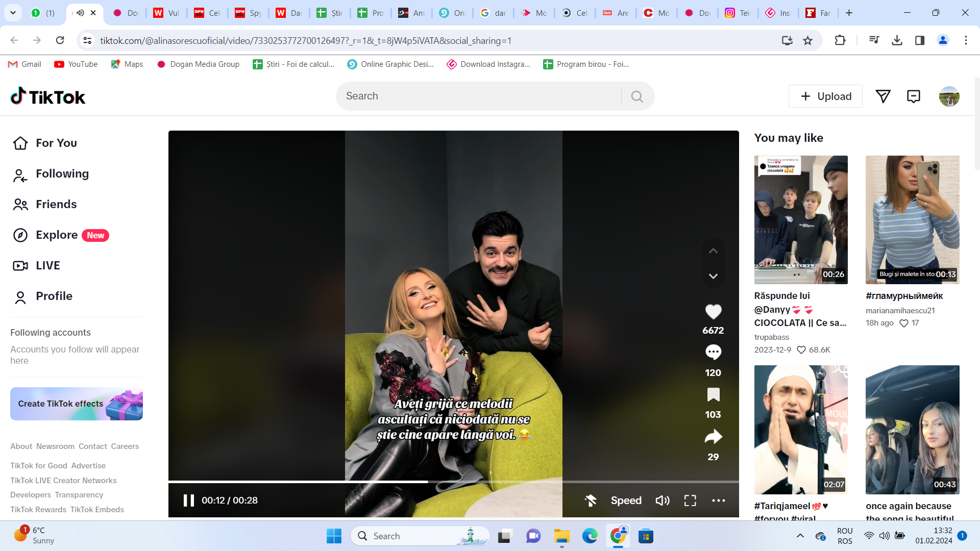The width and height of the screenshot is (980, 551).
Task: Go to next video with down chevron
Action: tap(713, 276)
